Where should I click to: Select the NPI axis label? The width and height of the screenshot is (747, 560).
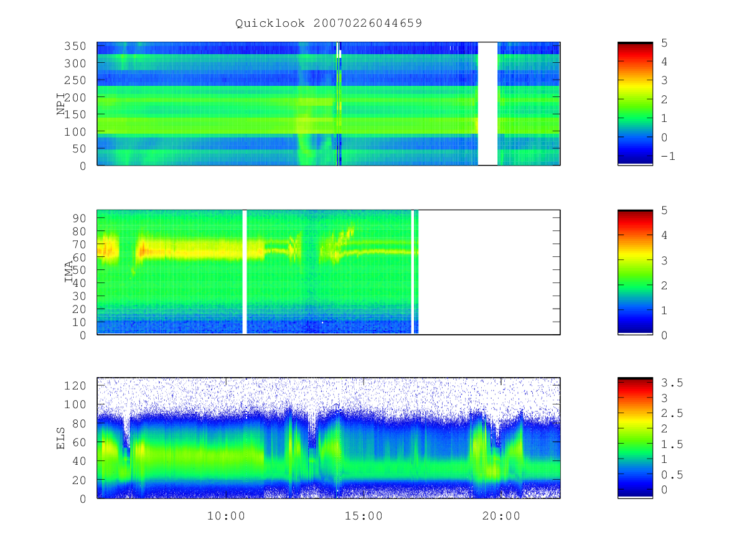[61, 104]
